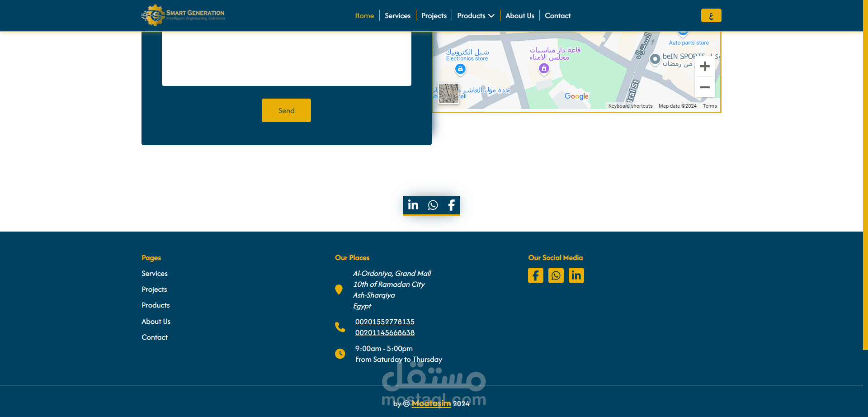Screen dimensions: 868x417
Task: Click the Smart Generation logo
Action: [183, 15]
